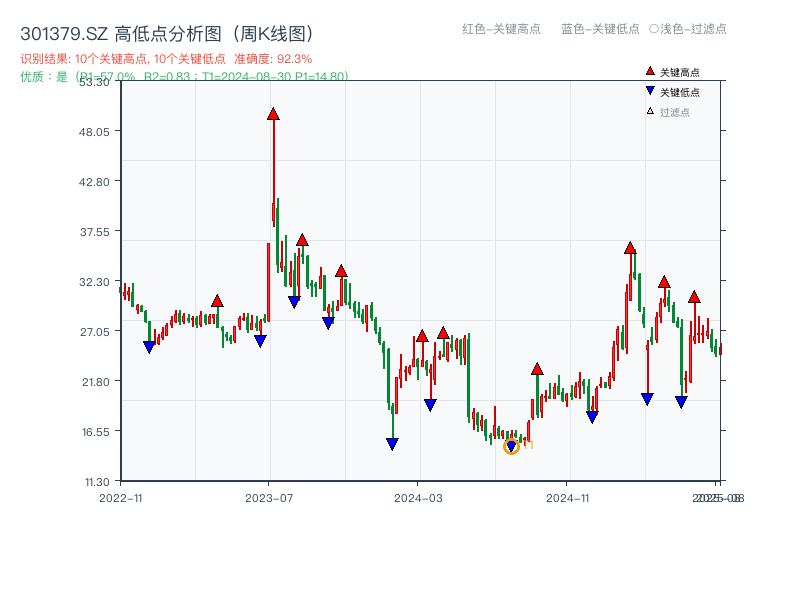Select the blue key-low marker just after 2024-11
Image resolution: width=800 pixels, height=600 pixels.
(x=592, y=417)
